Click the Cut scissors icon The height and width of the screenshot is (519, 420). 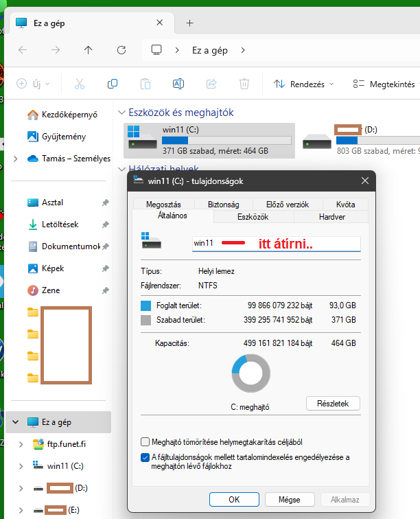[80, 84]
